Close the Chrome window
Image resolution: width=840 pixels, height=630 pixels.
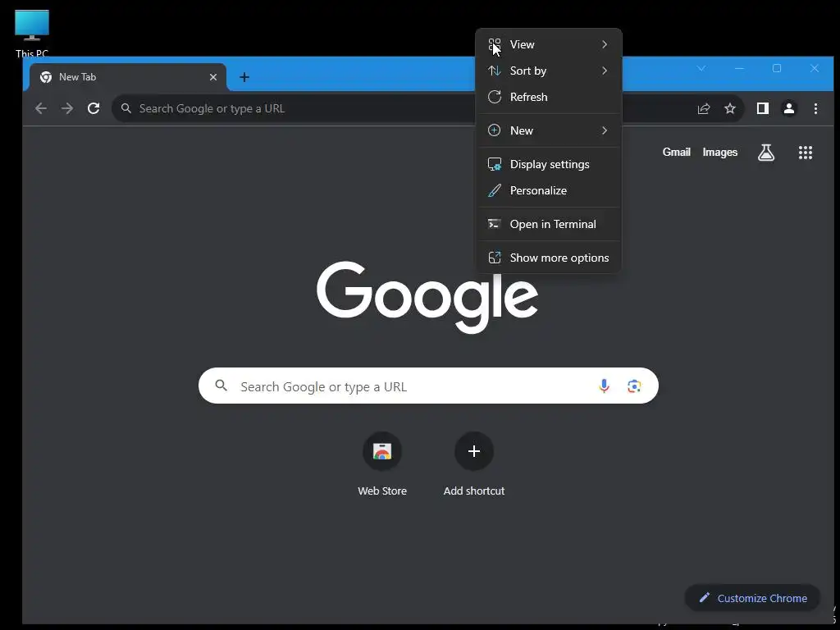(815, 69)
